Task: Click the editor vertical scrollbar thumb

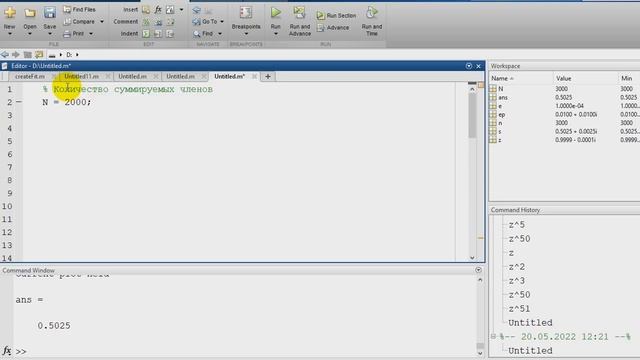Action: (472, 116)
